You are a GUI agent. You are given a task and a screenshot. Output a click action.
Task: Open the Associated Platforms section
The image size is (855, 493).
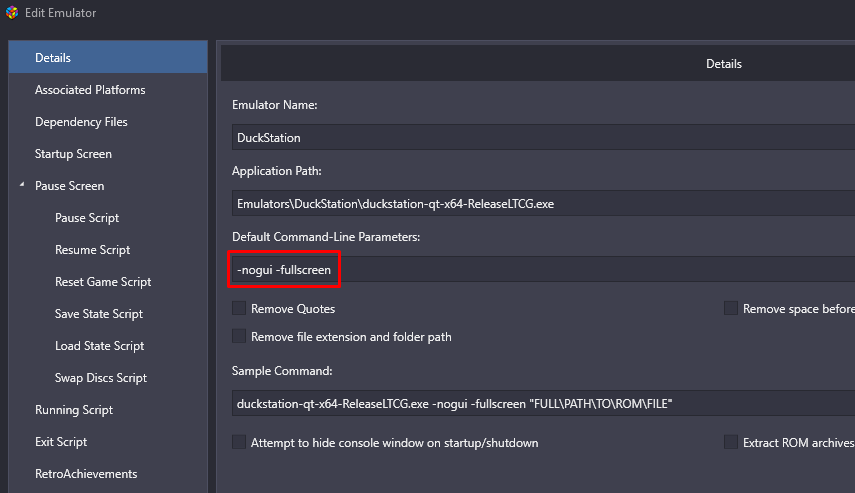(x=90, y=90)
